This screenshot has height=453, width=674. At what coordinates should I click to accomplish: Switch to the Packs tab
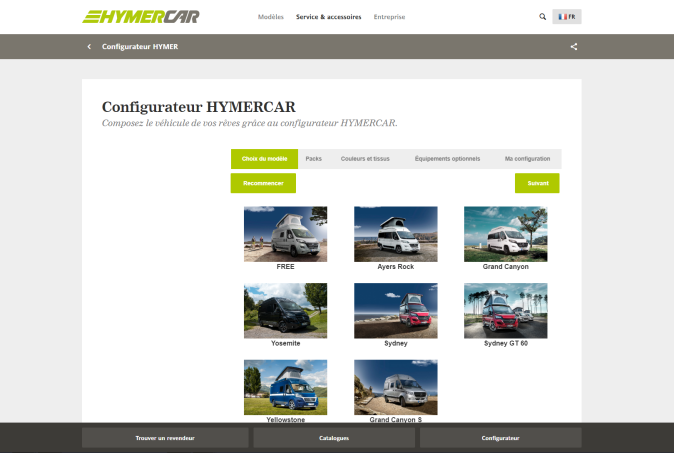click(313, 159)
